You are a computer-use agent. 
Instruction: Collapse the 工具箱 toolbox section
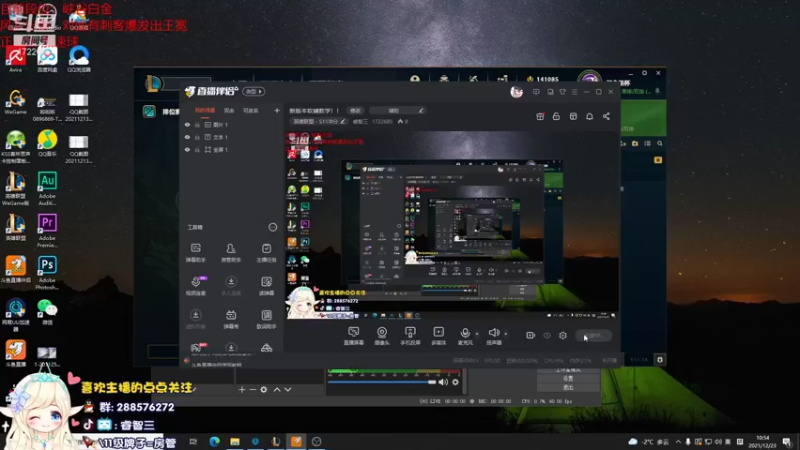click(x=272, y=227)
